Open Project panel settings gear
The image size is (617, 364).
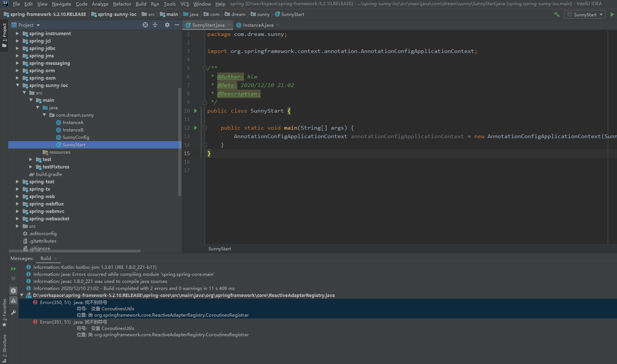[x=167, y=25]
